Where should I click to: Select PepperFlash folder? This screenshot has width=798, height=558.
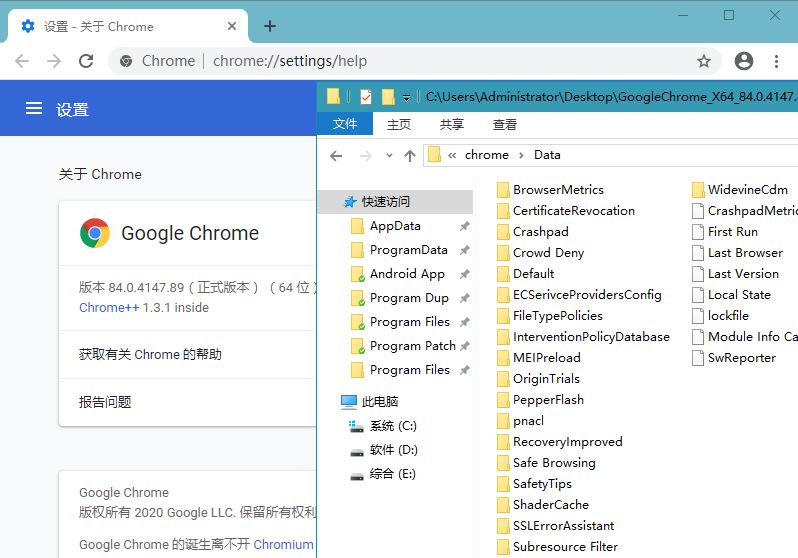540,399
